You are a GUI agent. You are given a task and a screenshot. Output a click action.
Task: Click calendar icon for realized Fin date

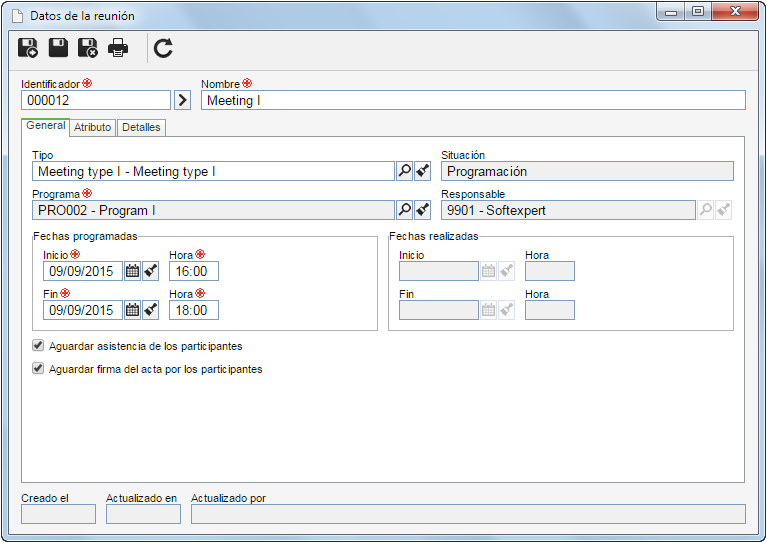[488, 310]
